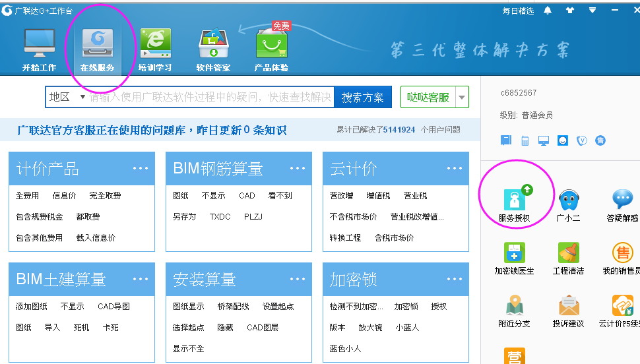The width and height of the screenshot is (640, 364).
Task: Open the title bar menu triangle
Action: (x=592, y=10)
